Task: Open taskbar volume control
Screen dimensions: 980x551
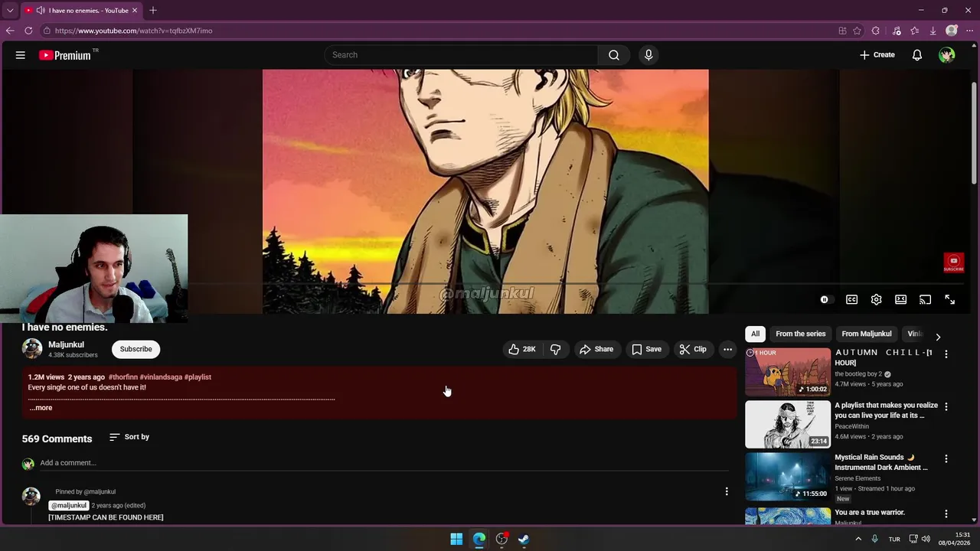Action: point(926,539)
